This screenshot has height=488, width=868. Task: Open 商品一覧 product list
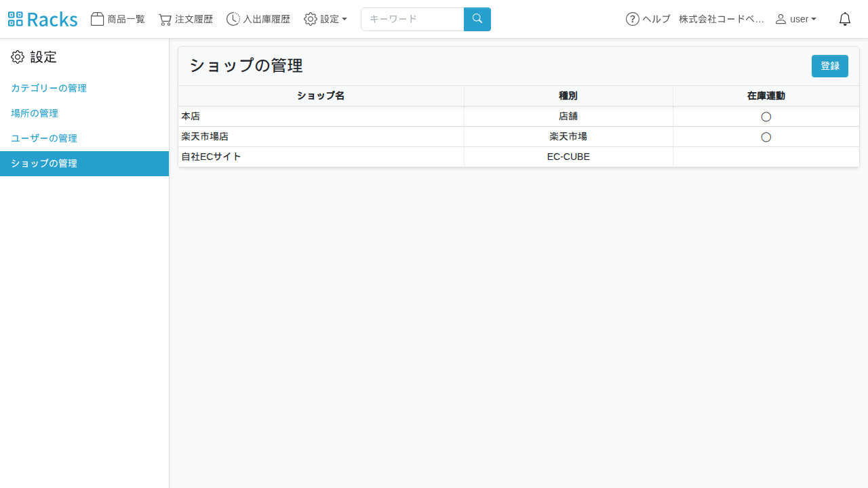point(118,19)
